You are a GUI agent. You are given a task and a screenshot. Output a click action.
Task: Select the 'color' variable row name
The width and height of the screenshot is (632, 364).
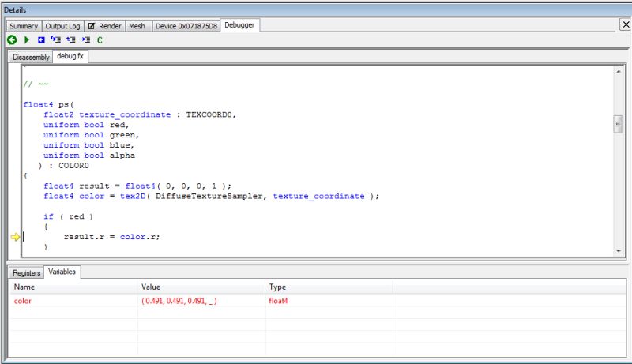tap(23, 301)
